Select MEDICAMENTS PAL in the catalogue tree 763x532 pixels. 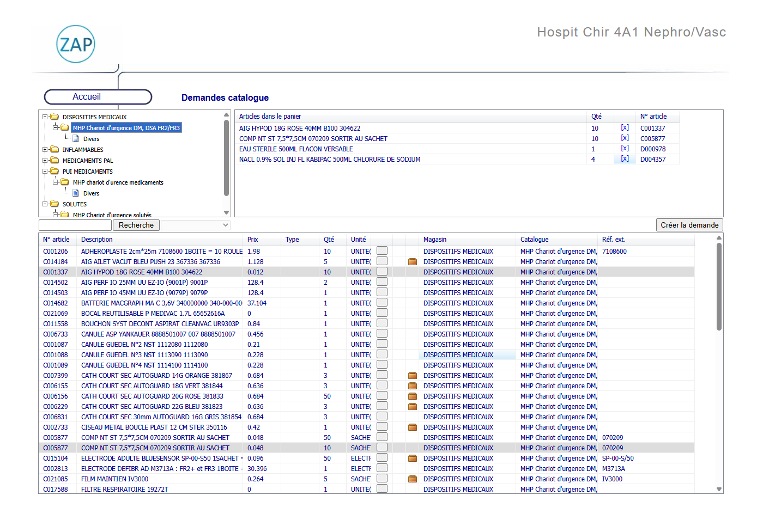coord(88,161)
